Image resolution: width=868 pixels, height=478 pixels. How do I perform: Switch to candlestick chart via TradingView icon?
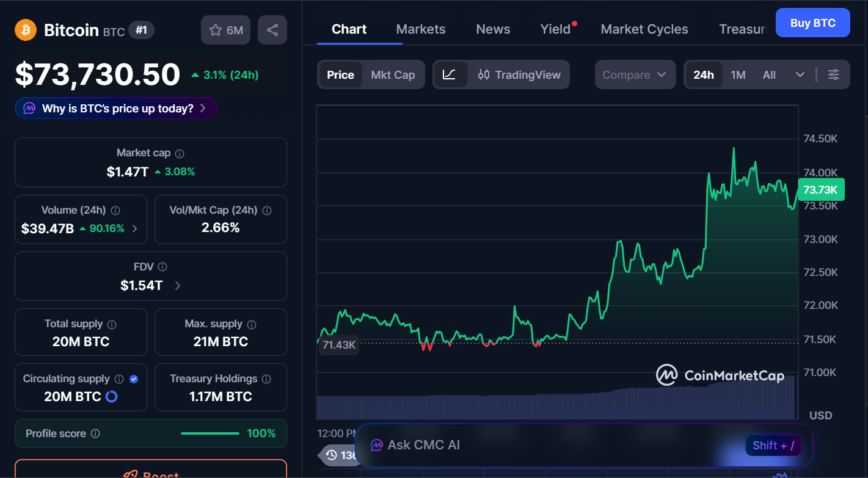click(x=484, y=74)
